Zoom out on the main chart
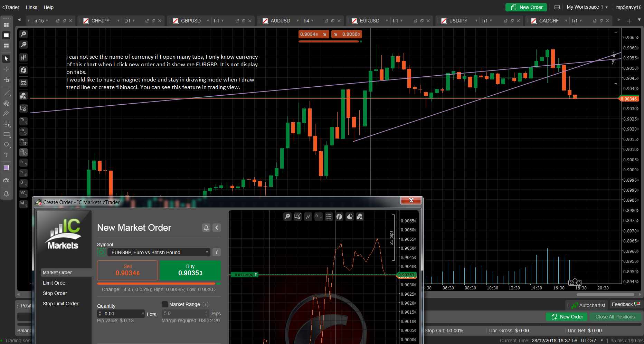 (x=23, y=44)
